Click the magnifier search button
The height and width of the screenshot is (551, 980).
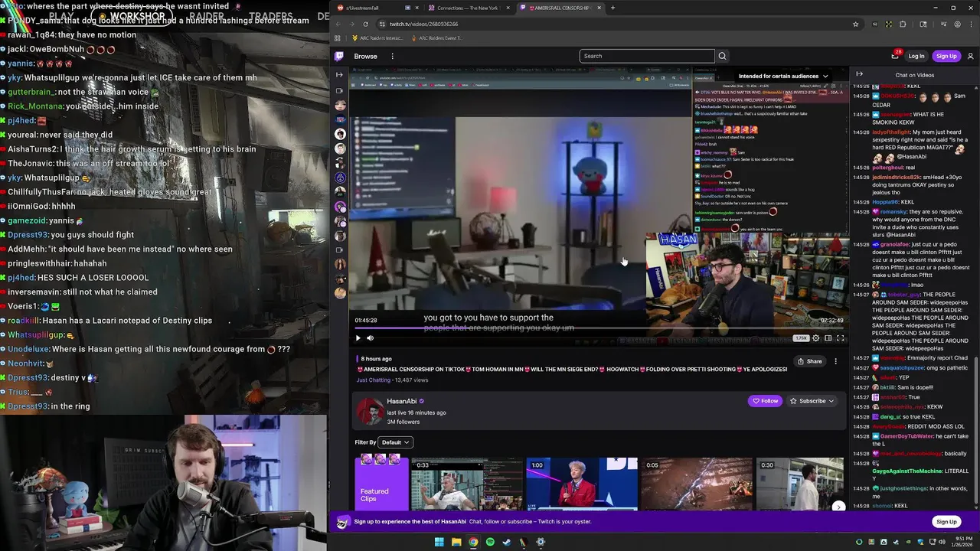point(722,56)
